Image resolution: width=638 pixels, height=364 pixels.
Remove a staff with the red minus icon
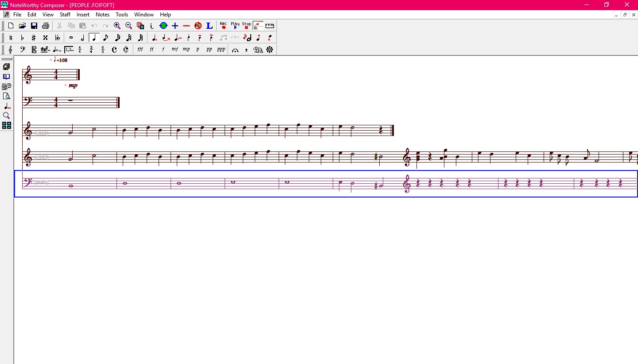[187, 26]
